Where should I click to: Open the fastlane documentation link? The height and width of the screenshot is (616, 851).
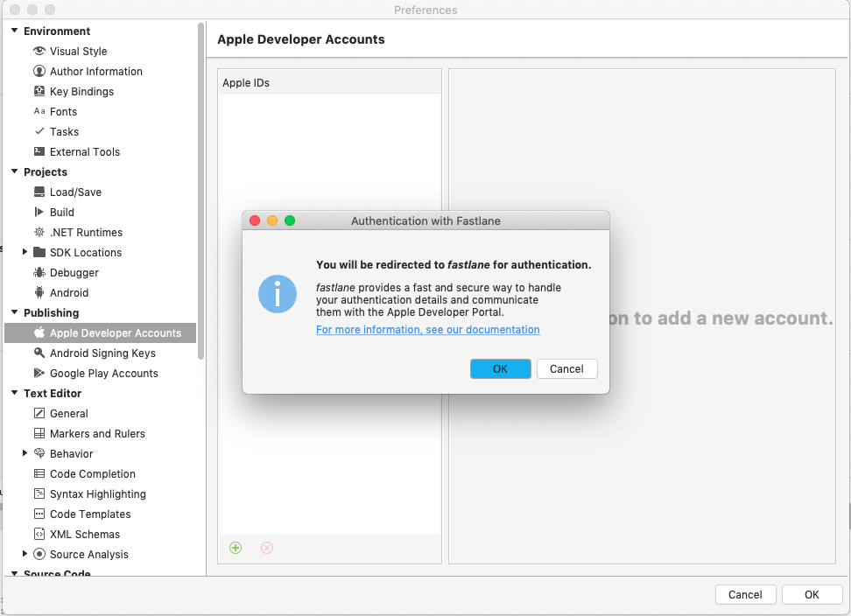pyautogui.click(x=427, y=330)
